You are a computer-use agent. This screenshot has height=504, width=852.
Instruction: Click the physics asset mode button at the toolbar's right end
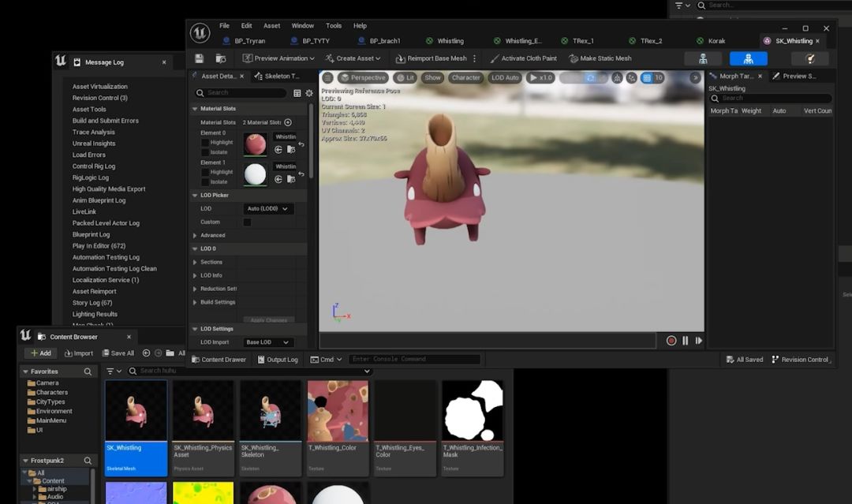(810, 58)
